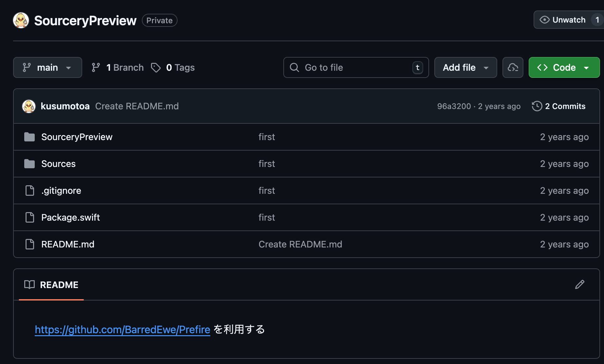The width and height of the screenshot is (604, 364).
Task: Open the green Code dropdown button
Action: [x=564, y=67]
